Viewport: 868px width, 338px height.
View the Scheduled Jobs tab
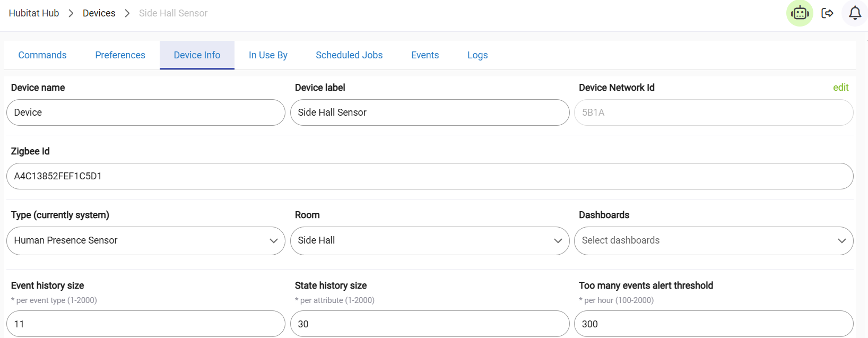point(349,55)
